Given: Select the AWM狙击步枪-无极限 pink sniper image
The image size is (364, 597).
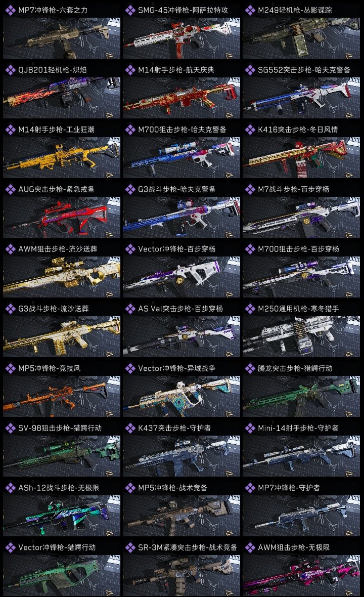Looking at the screenshot, I should (x=301, y=575).
